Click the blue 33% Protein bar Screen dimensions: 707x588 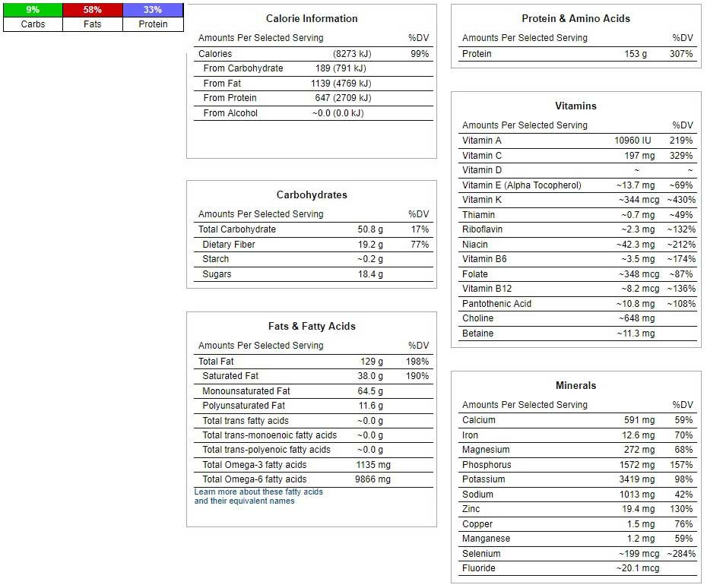pos(153,10)
